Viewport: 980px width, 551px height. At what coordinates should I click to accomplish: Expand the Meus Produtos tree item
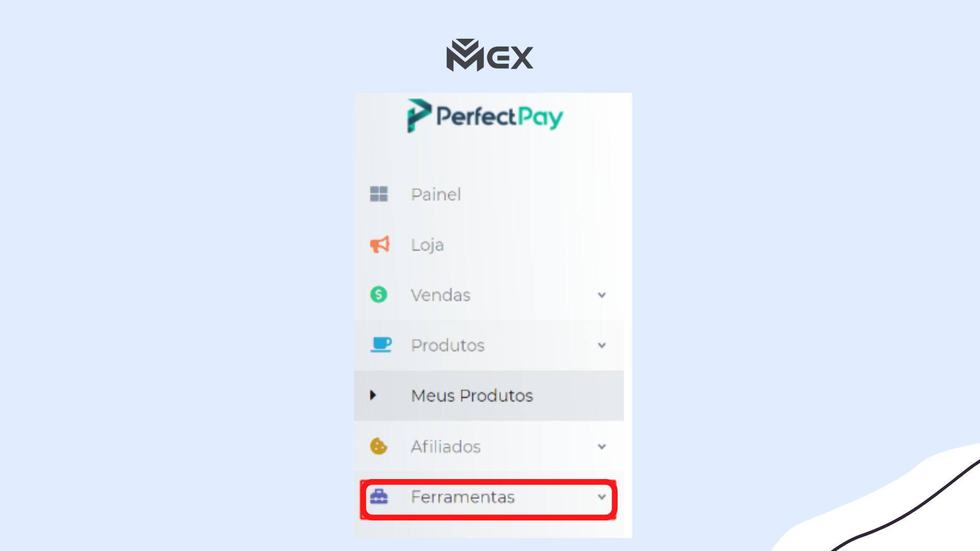click(x=374, y=395)
